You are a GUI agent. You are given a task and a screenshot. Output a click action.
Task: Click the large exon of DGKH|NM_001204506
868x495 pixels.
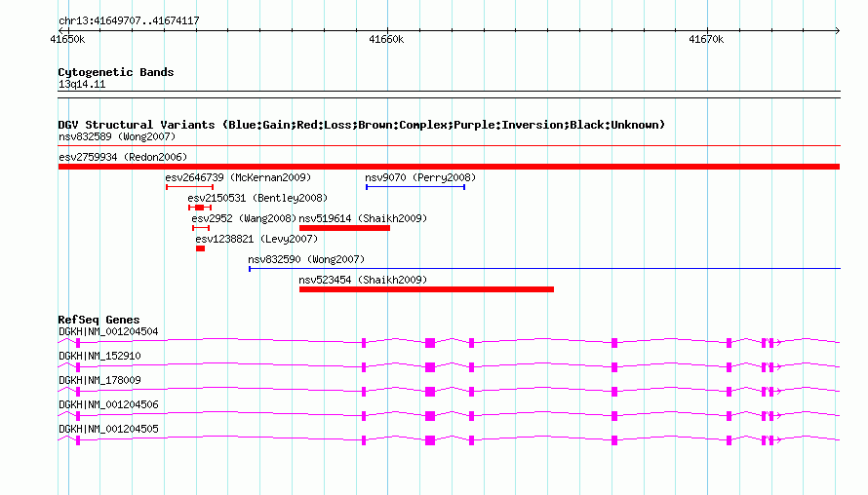430,416
